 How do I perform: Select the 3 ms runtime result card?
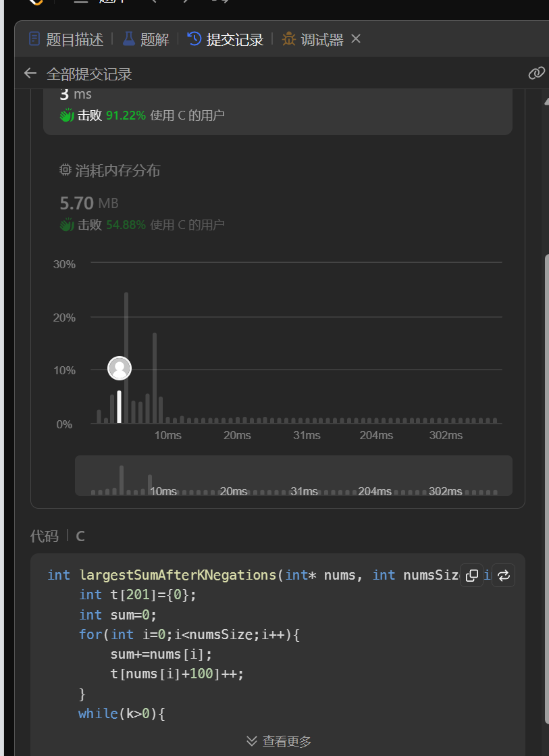(278, 108)
